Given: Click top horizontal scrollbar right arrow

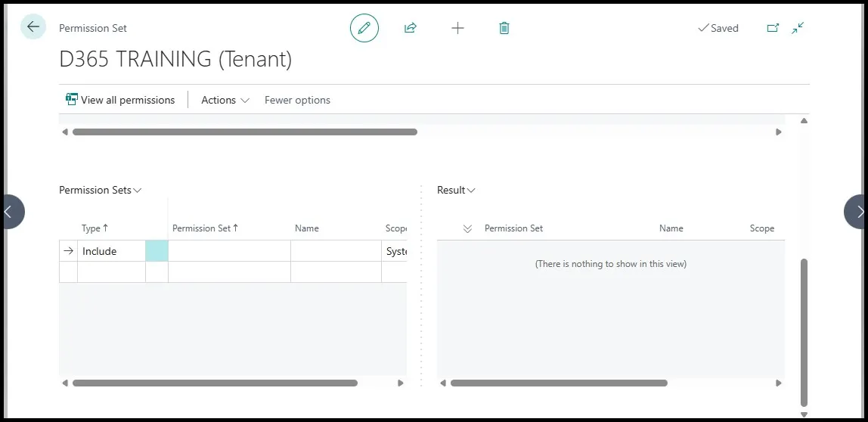Looking at the screenshot, I should point(779,132).
